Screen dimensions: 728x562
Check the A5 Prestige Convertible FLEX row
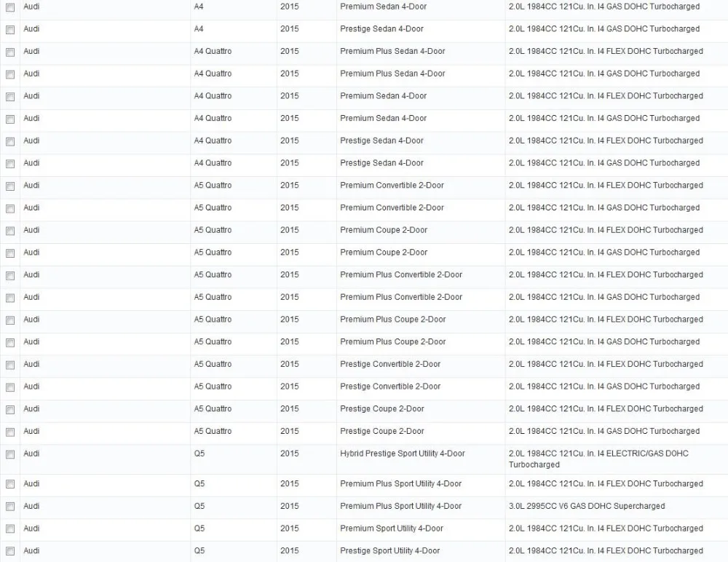tap(10, 365)
